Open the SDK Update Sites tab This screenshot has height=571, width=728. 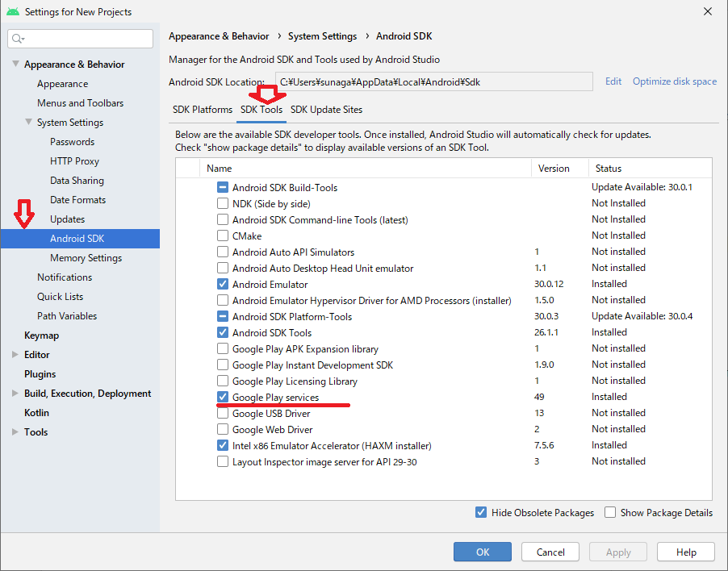click(326, 110)
